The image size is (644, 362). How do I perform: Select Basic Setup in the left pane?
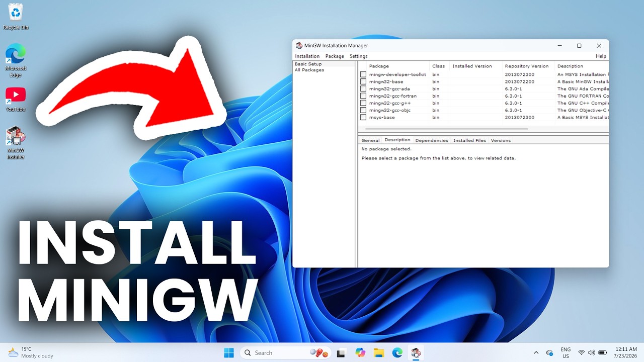(308, 64)
